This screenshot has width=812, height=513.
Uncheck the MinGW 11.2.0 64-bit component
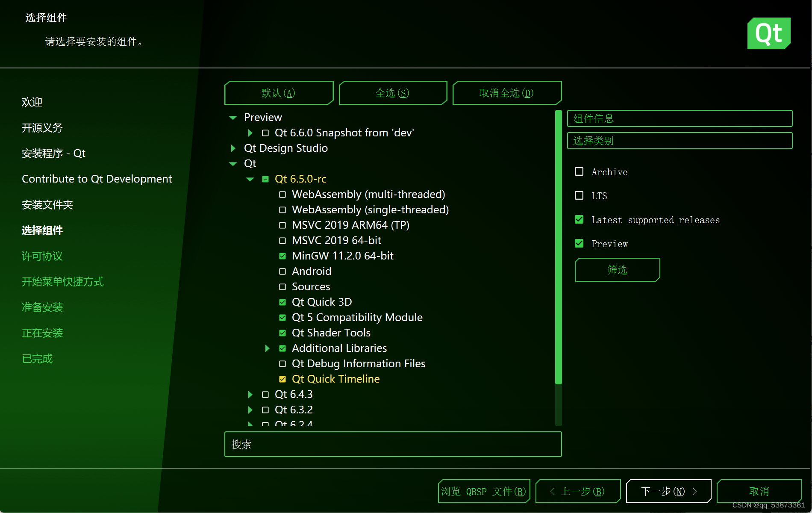pyautogui.click(x=282, y=256)
